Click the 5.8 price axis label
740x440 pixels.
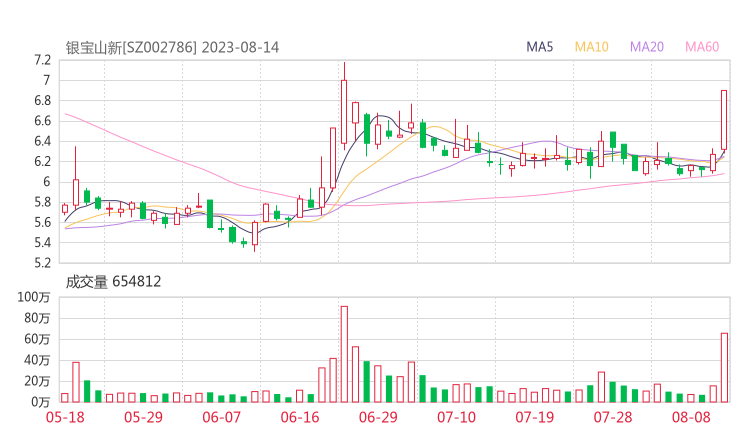point(42,202)
